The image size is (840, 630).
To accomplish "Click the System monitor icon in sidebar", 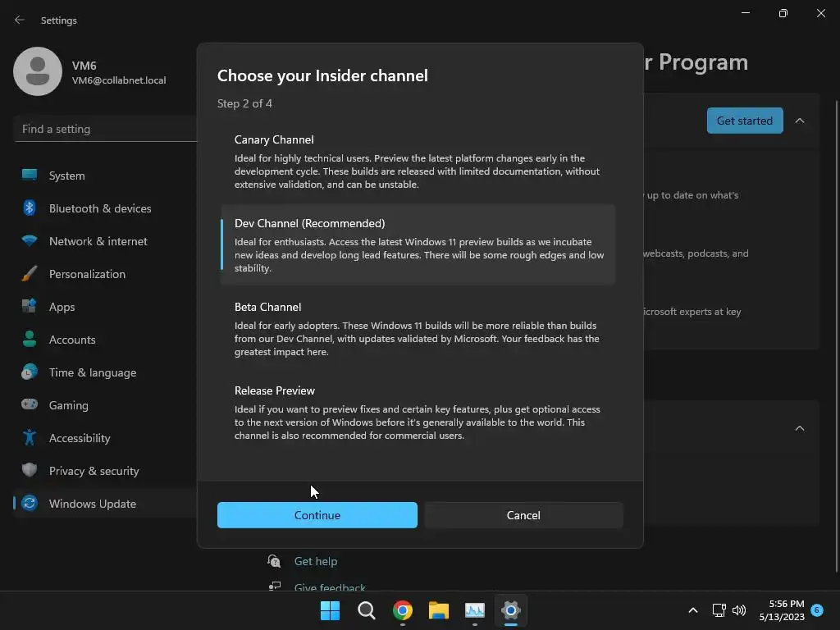I will coord(30,176).
